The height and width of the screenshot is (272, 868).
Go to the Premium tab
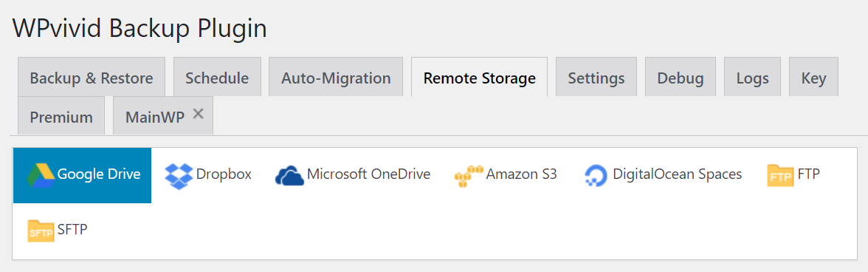click(61, 116)
